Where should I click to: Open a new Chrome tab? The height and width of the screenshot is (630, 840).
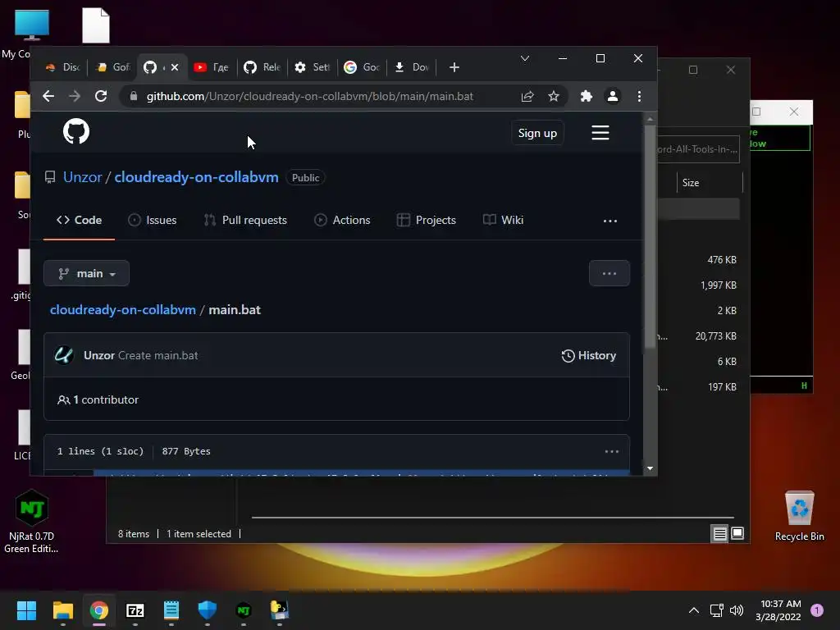[x=454, y=67]
